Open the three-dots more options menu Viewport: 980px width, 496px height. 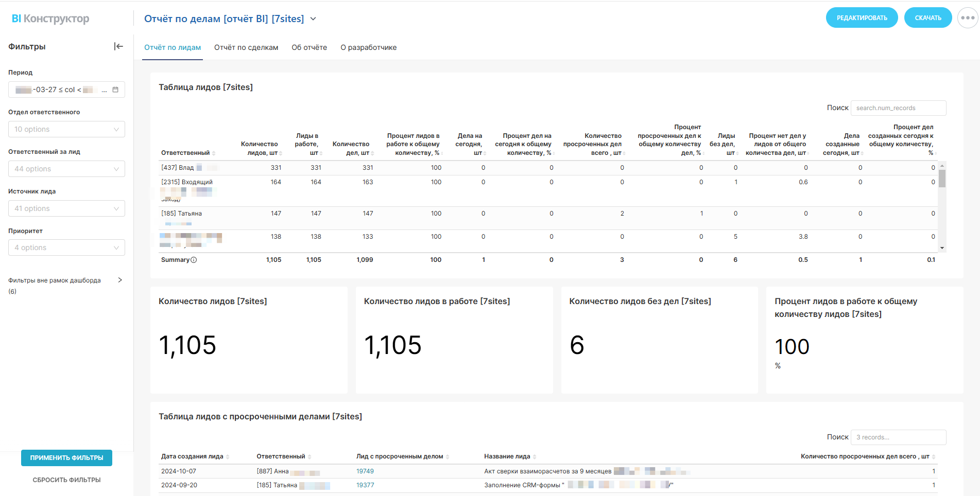pyautogui.click(x=967, y=18)
